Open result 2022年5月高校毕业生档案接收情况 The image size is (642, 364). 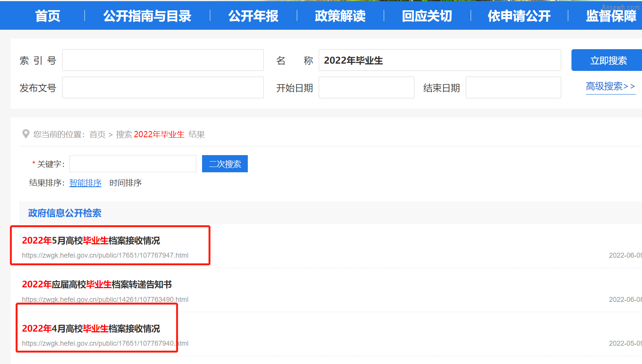(x=91, y=241)
